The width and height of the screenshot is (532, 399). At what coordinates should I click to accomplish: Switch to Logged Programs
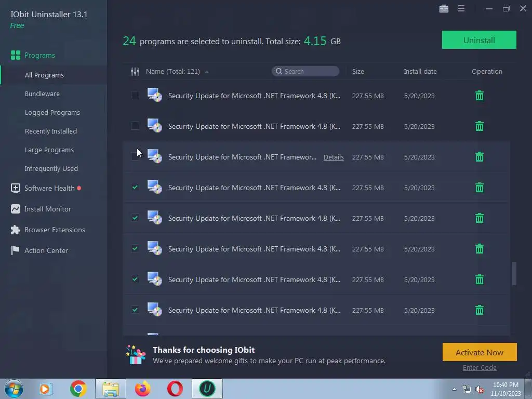[x=52, y=112]
